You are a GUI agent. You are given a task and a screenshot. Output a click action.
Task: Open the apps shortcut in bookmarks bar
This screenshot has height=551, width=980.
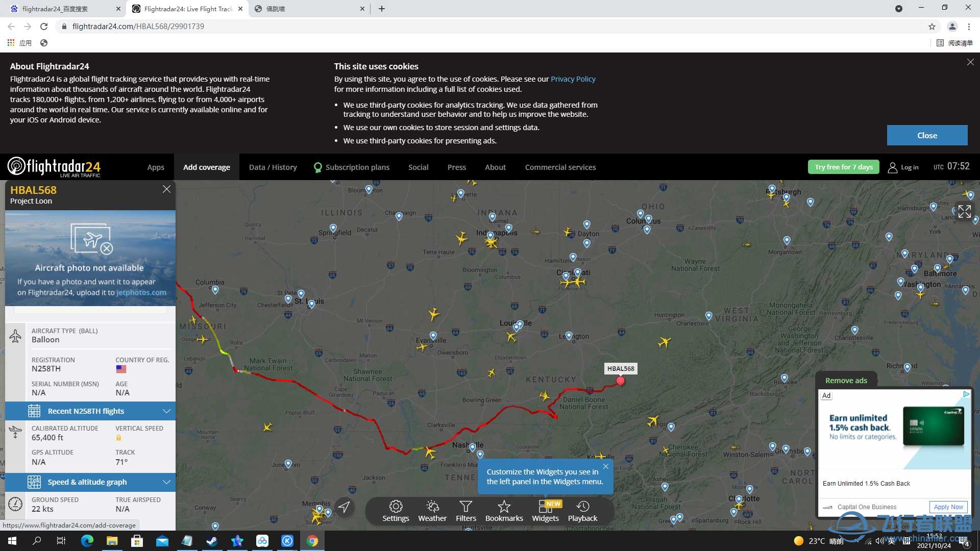19,43
